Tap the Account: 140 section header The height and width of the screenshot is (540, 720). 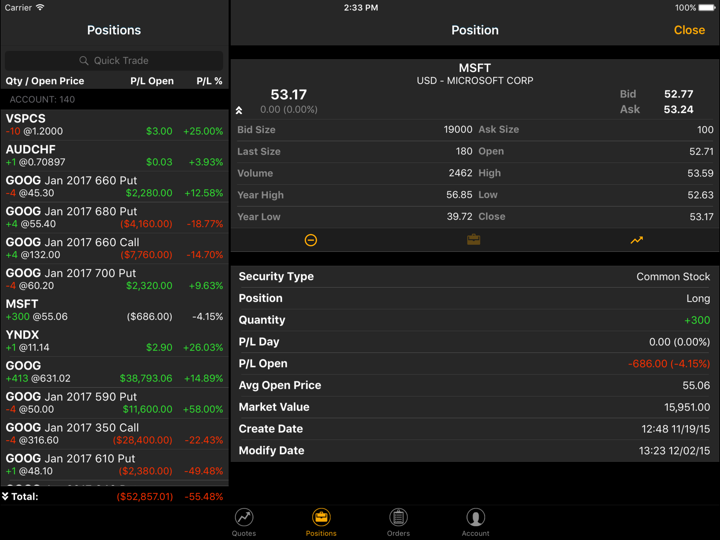coord(114,100)
